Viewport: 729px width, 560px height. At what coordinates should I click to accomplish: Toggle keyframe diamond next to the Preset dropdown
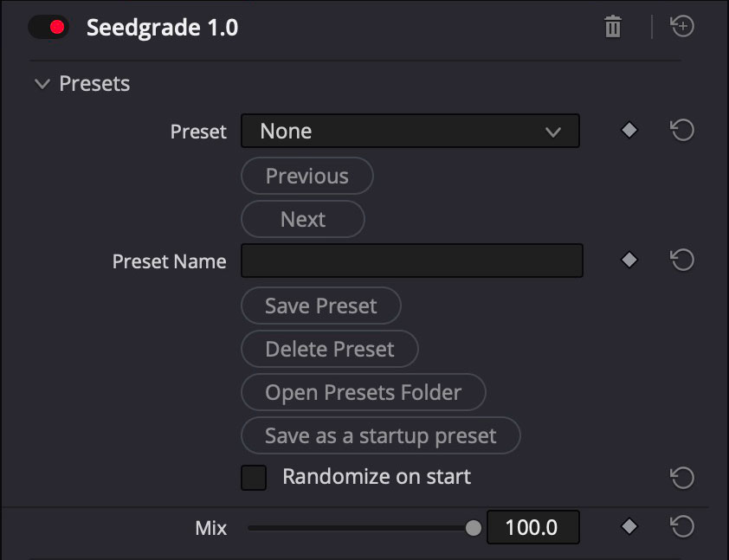pyautogui.click(x=628, y=130)
